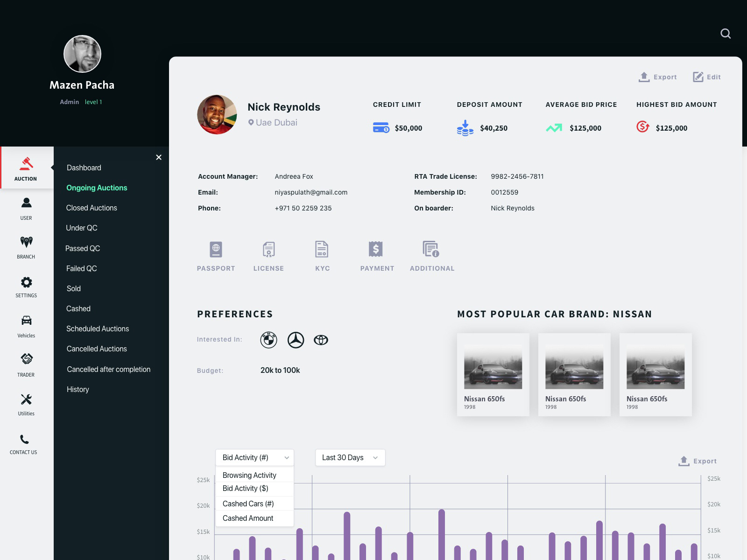View Nick's Passport document icon
Screen dimensions: 747x560
pyautogui.click(x=216, y=249)
